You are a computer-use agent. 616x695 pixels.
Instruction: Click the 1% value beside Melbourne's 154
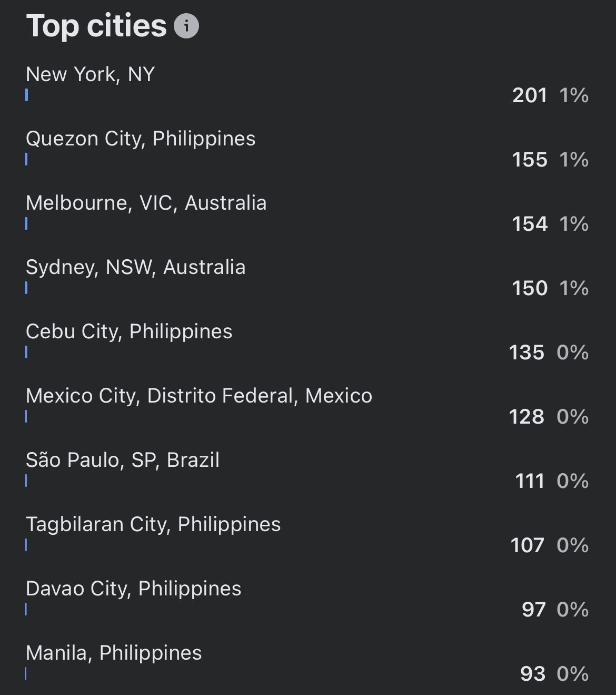pos(574,224)
